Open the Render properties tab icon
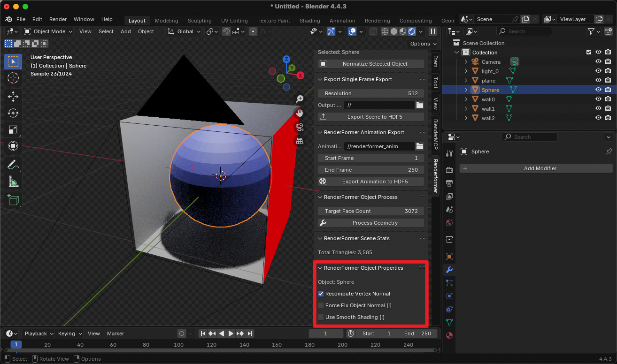 point(449,170)
